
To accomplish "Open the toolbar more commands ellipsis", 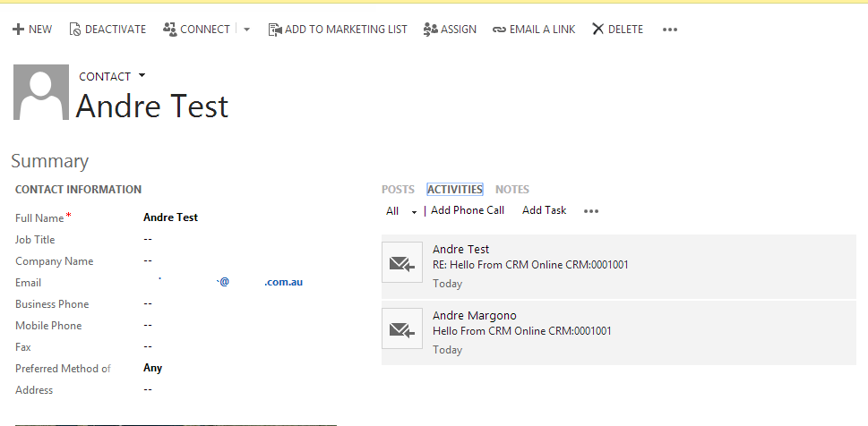I will pos(670,30).
